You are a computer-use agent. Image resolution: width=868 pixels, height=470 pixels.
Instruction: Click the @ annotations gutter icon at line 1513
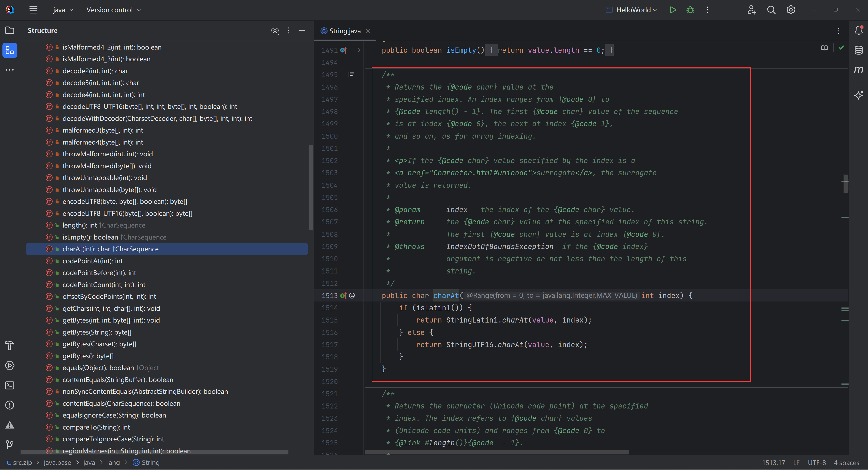pos(352,296)
